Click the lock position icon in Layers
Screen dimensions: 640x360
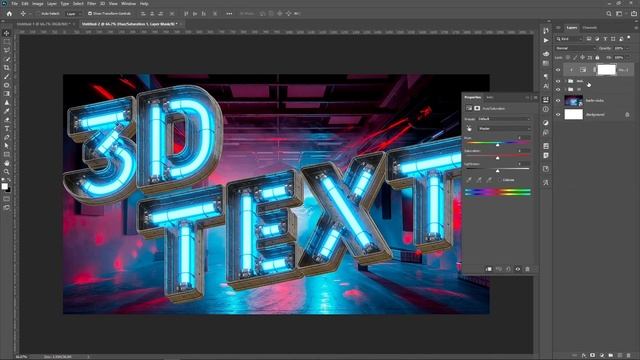pyautogui.click(x=582, y=58)
